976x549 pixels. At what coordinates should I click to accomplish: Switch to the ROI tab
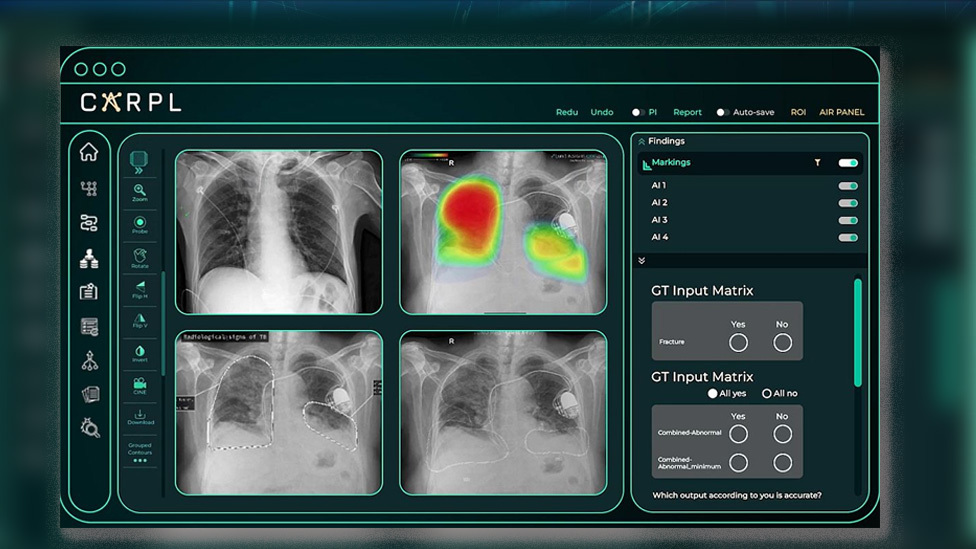798,112
